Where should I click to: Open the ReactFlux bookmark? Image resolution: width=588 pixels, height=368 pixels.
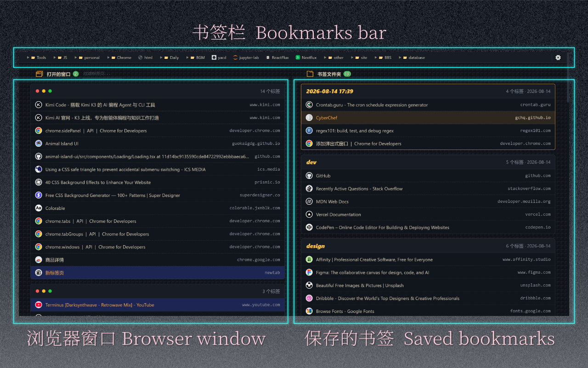point(277,57)
